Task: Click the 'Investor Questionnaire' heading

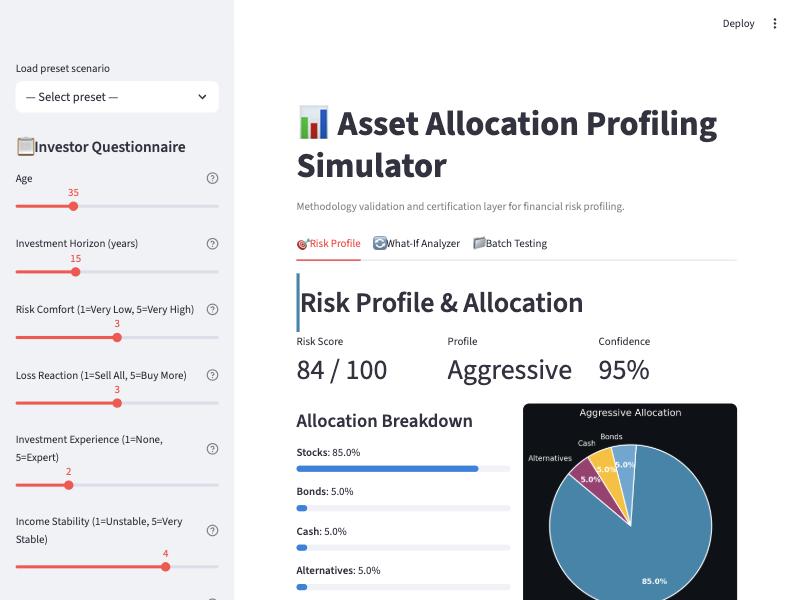Action: coord(110,147)
